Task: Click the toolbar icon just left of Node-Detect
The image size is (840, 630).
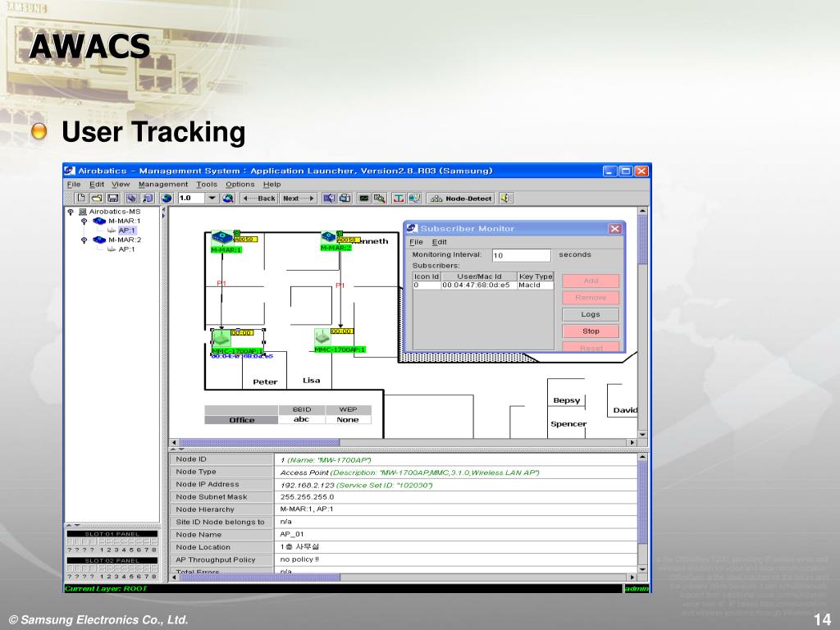Action: point(414,199)
